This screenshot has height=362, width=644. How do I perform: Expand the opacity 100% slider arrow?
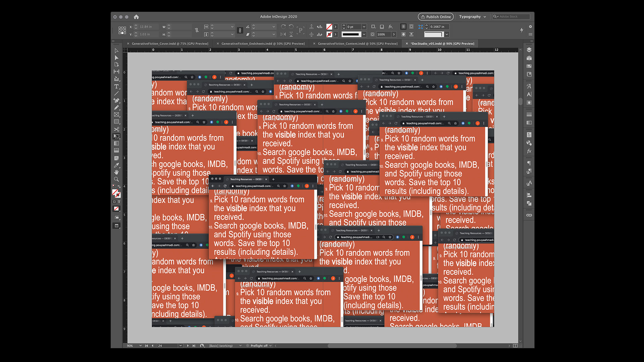(x=394, y=34)
